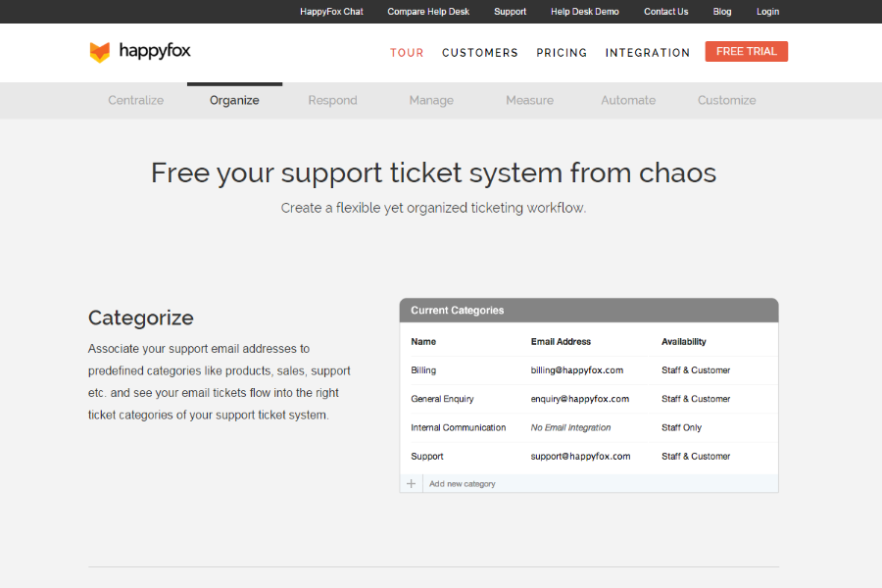The image size is (882, 588).
Task: Switch to the Centralize tab
Action: 136,100
